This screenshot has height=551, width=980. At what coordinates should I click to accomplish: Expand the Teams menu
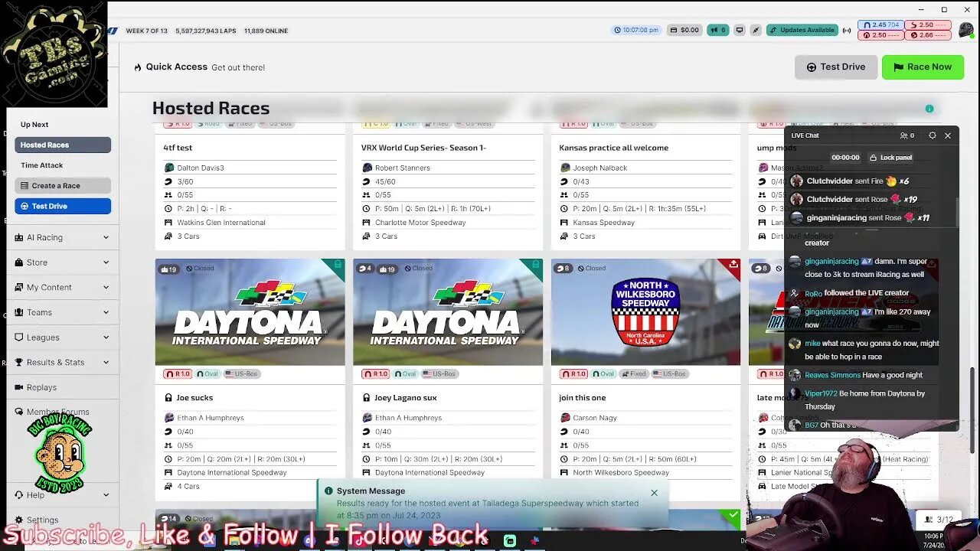(x=63, y=312)
